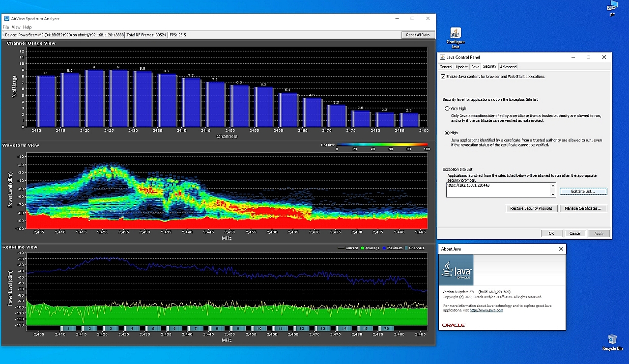This screenshot has width=629, height=364.
Task: Click the AirView Spectrum Analyzer title icon
Action: click(x=6, y=18)
